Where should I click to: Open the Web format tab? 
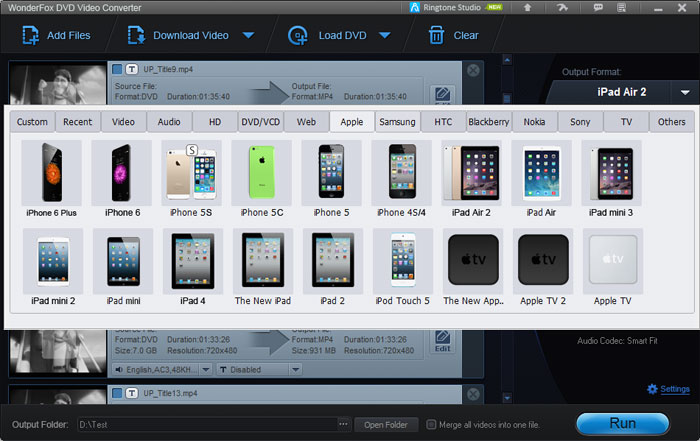click(306, 122)
